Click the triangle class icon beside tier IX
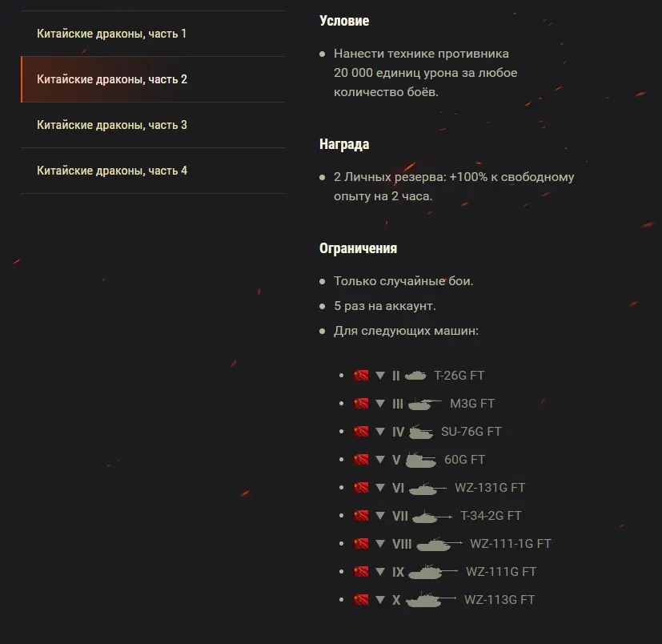The image size is (662, 644). [x=380, y=572]
